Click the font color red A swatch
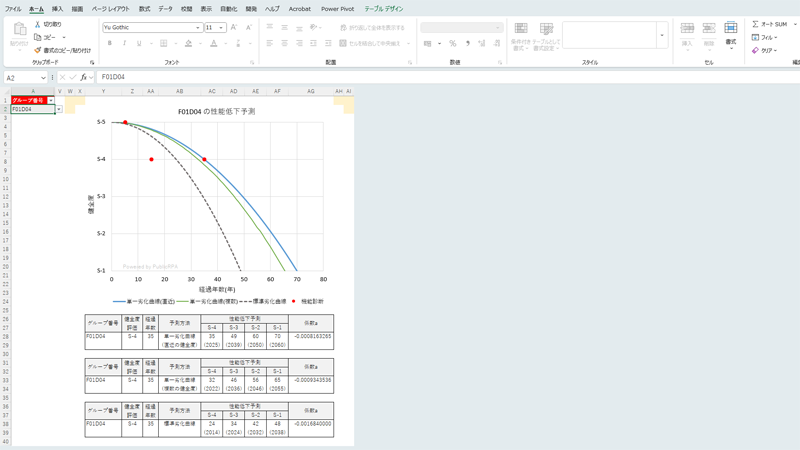 coord(213,44)
